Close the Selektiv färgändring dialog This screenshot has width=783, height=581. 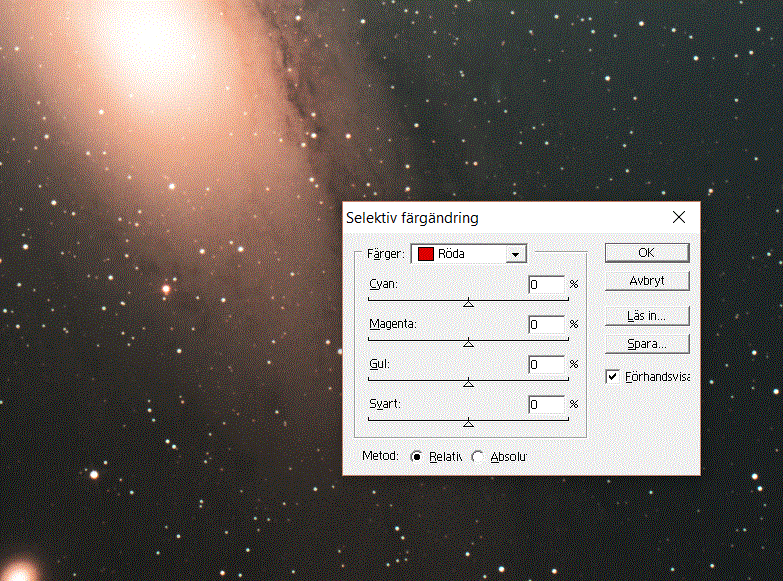tap(679, 217)
